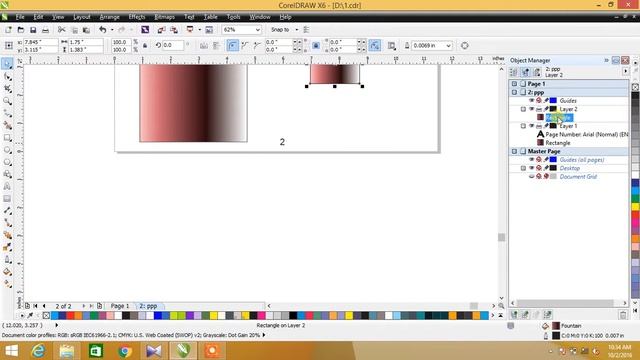The width and height of the screenshot is (640, 360).
Task: Switch to the Page 1 tab
Action: point(120,306)
